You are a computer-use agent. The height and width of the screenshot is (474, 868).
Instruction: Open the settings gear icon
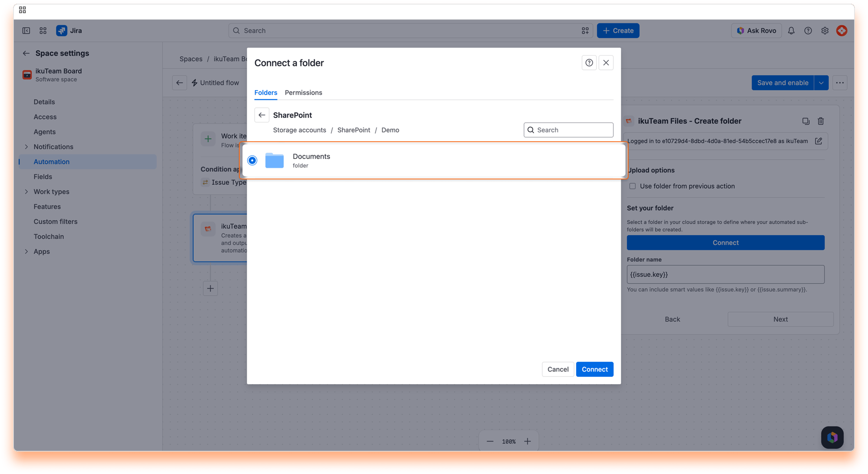click(x=825, y=30)
